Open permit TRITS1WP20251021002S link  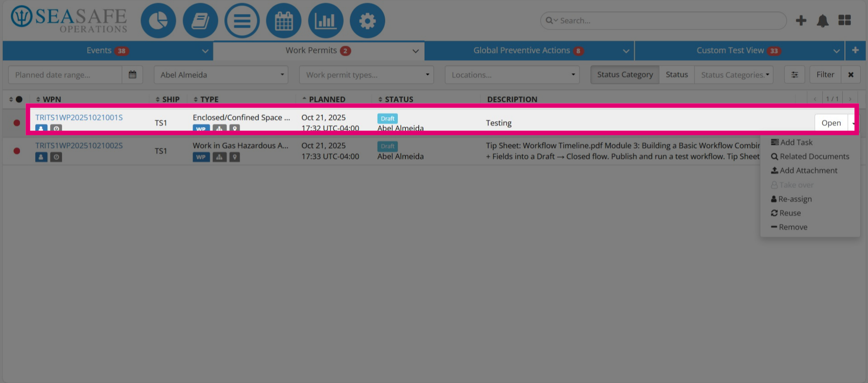pos(79,146)
